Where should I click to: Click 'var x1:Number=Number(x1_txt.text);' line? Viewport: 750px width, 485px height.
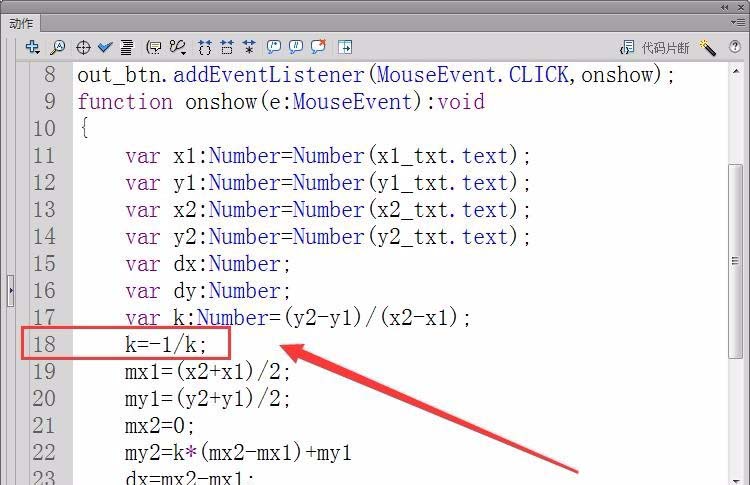pyautogui.click(x=328, y=155)
